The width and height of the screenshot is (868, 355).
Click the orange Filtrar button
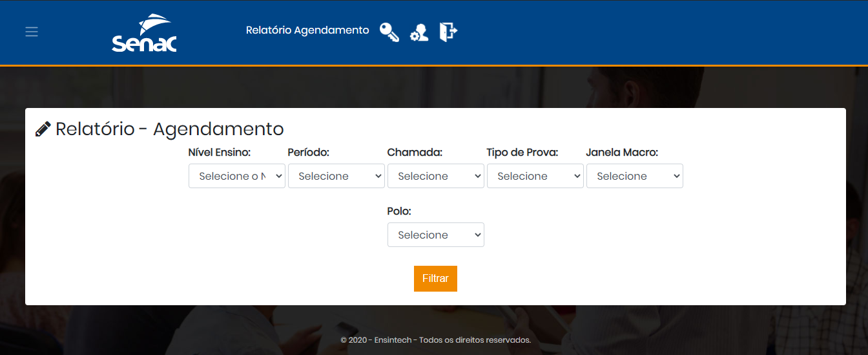pos(435,279)
